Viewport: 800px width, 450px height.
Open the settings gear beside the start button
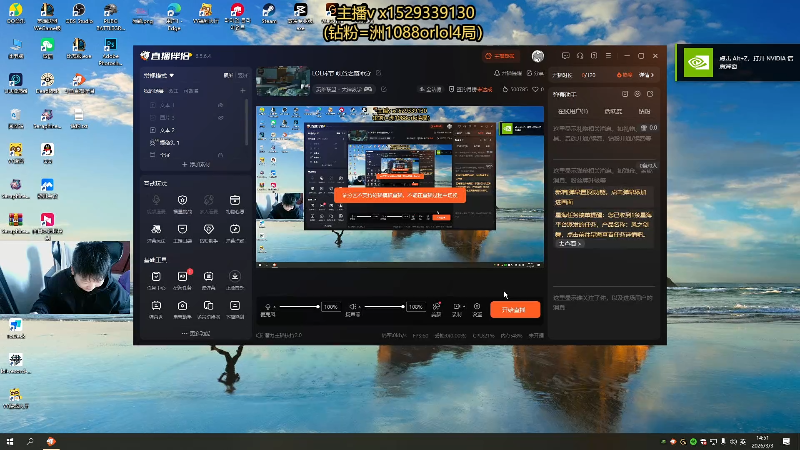click(x=477, y=307)
